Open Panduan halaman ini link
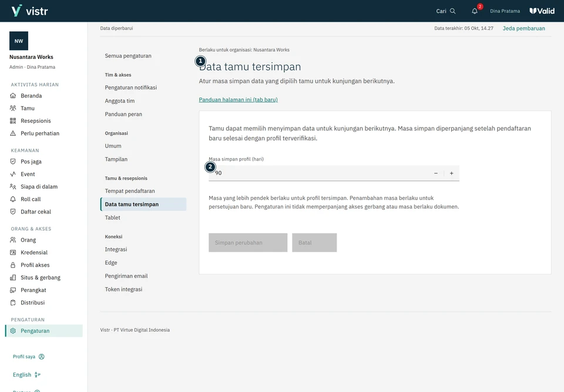 [238, 100]
